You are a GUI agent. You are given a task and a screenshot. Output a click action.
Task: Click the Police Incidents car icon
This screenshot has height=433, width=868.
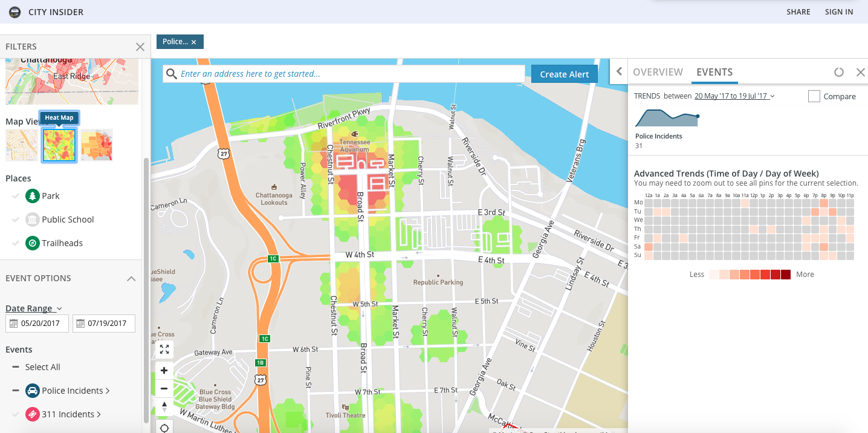(x=33, y=391)
